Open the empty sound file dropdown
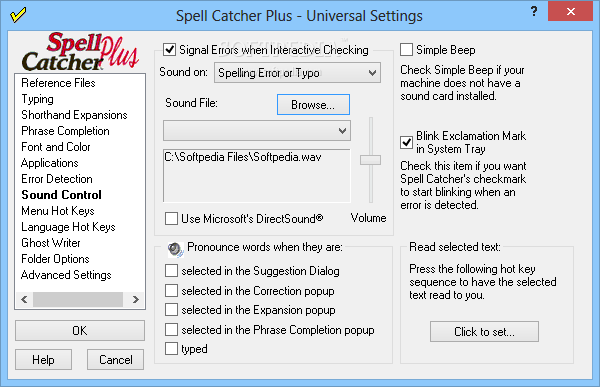 [257, 131]
